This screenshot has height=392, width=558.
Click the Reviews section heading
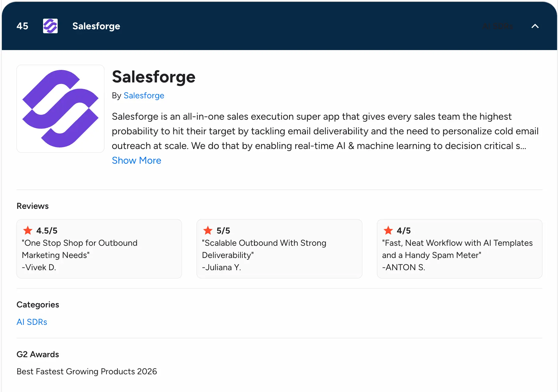point(33,206)
